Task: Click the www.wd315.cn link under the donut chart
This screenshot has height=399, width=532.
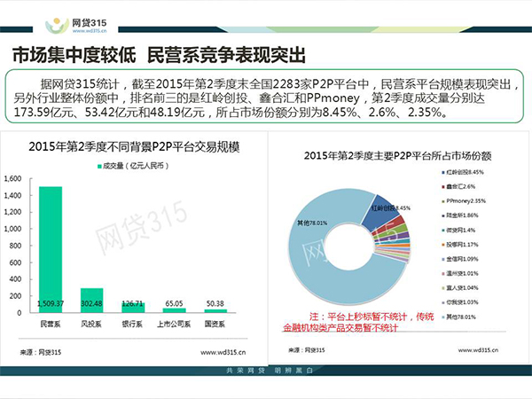Action: (478, 350)
